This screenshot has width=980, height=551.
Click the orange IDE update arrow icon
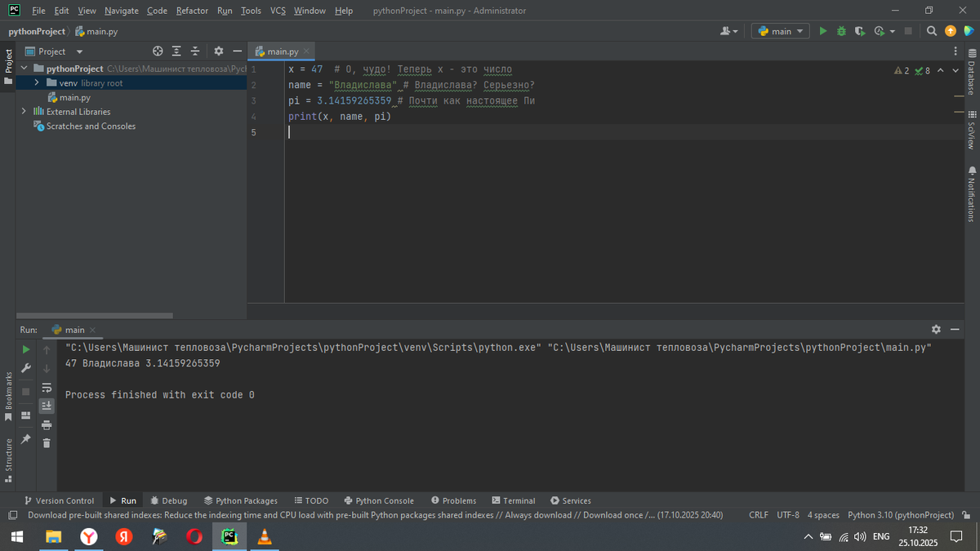tap(950, 31)
